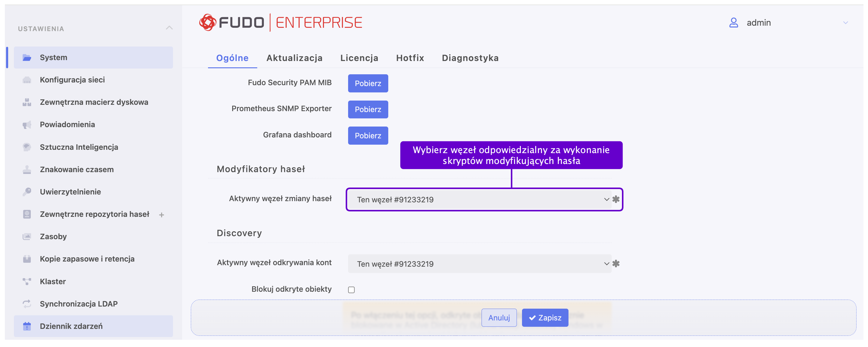Open Dziennik zdarzeń menu item

93,326
